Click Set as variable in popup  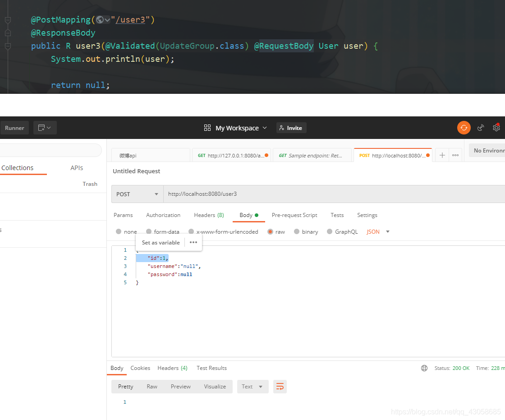point(161,243)
